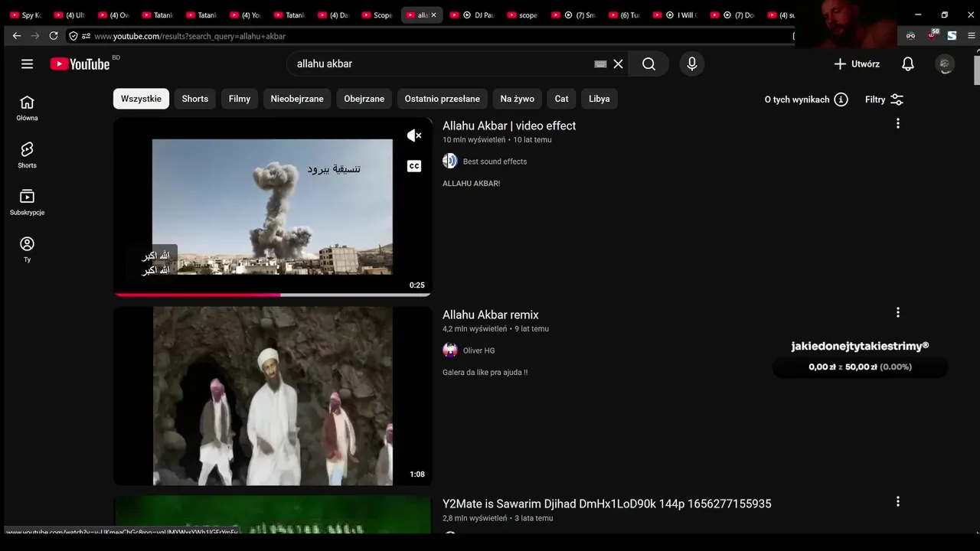Open O tych wynikach info
980x551 pixels.
(x=806, y=99)
